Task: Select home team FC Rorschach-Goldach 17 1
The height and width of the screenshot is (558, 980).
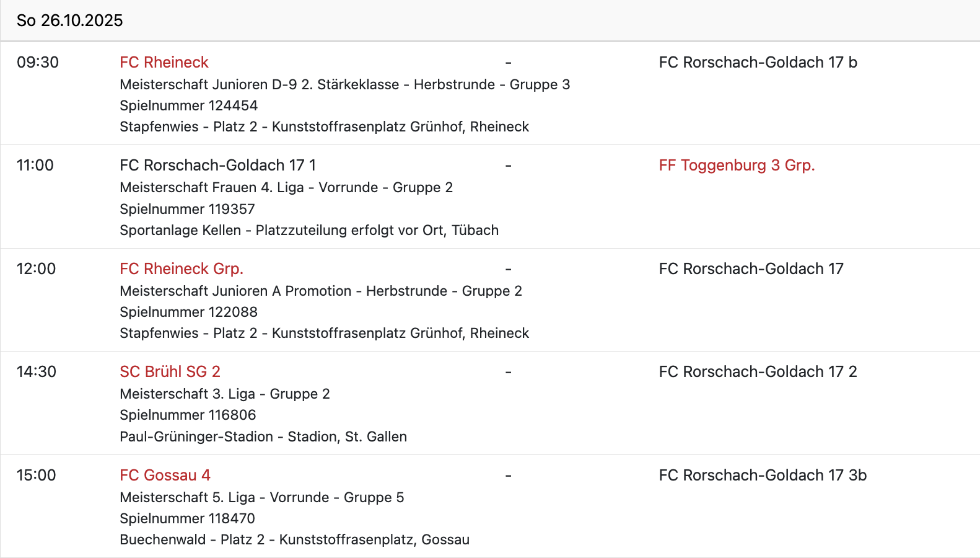Action: click(x=217, y=165)
